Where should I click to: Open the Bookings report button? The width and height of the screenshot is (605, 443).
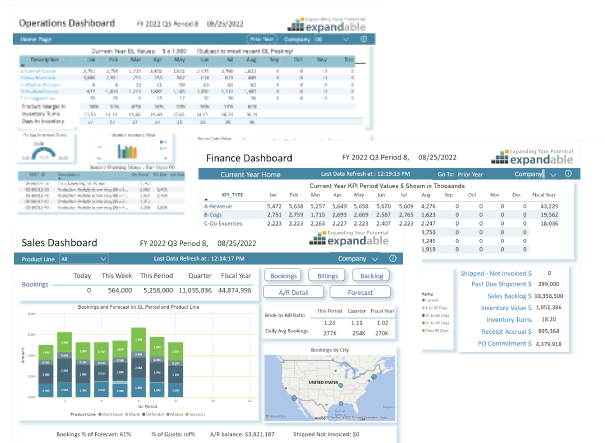pyautogui.click(x=283, y=274)
